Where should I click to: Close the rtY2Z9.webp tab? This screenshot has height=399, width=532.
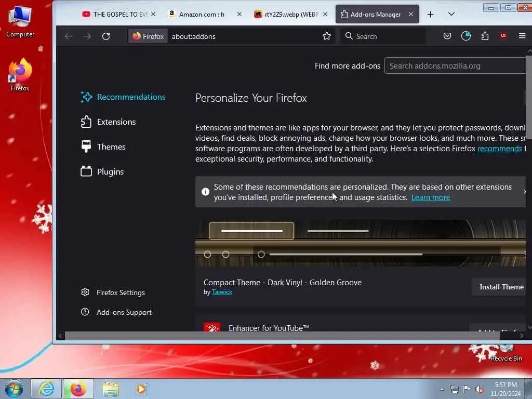click(x=325, y=14)
